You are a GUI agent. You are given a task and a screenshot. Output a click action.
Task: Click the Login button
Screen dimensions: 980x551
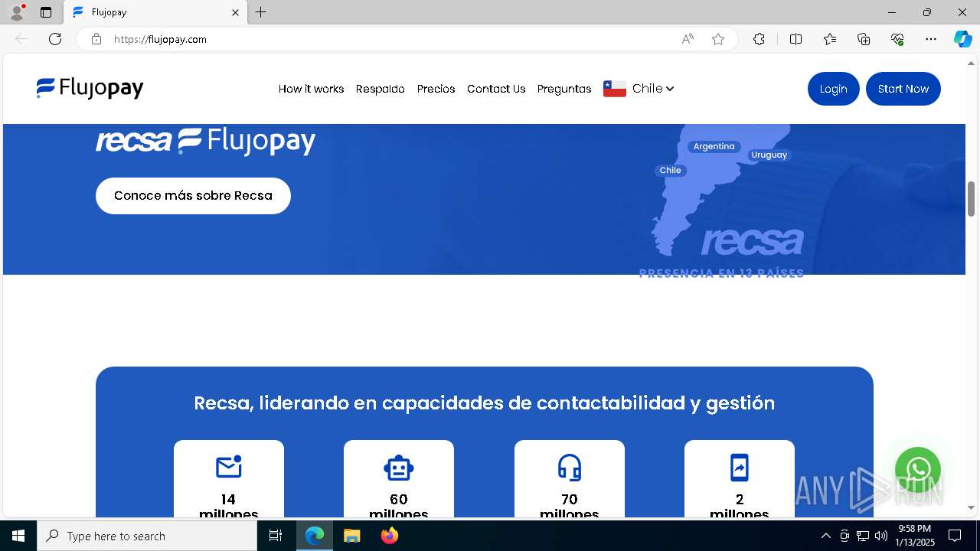(834, 89)
